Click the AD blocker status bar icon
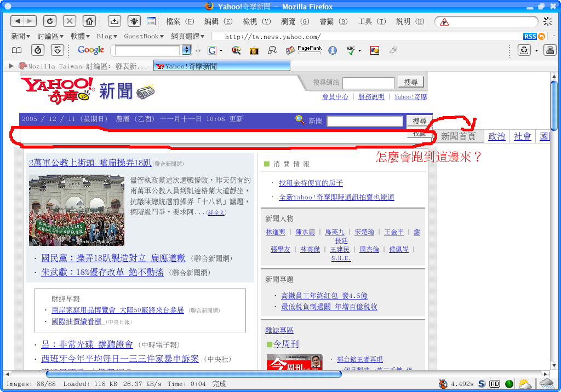This screenshot has width=561, height=392. [x=495, y=384]
